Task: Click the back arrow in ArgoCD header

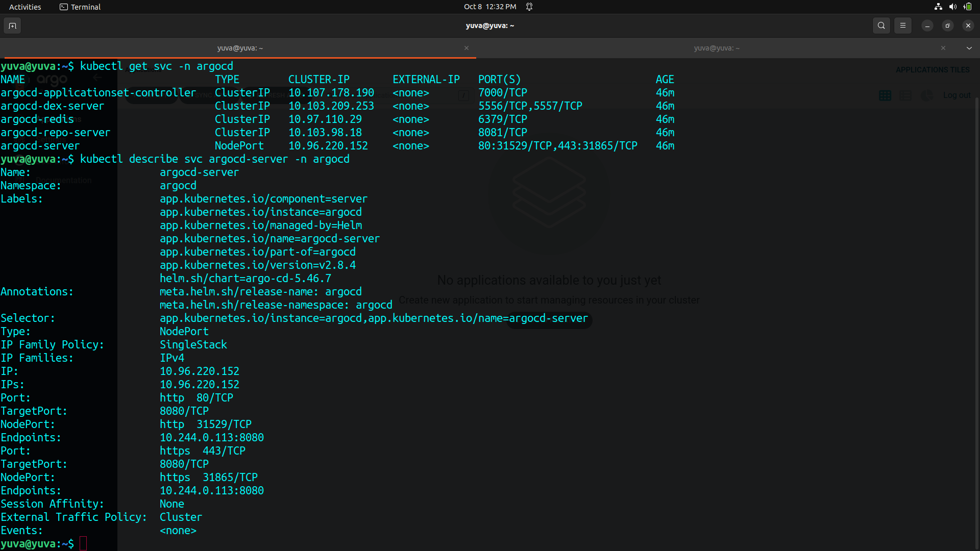Action: click(97, 78)
